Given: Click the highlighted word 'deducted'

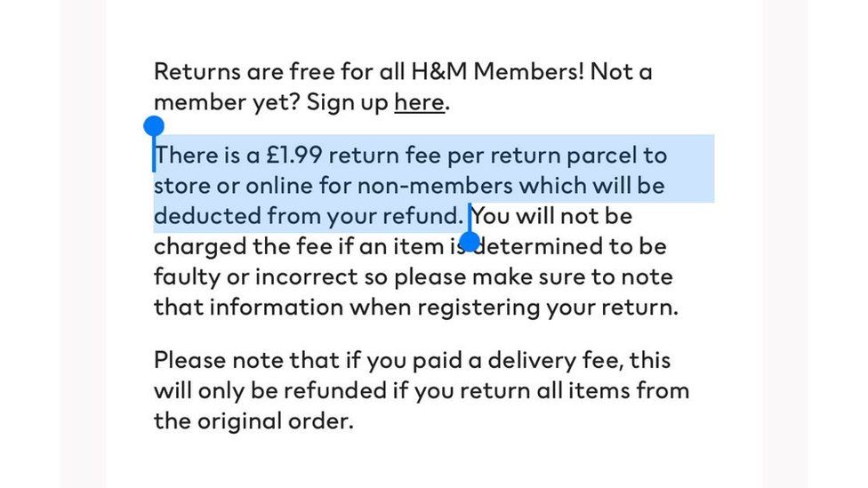Looking at the screenshot, I should click(207, 216).
